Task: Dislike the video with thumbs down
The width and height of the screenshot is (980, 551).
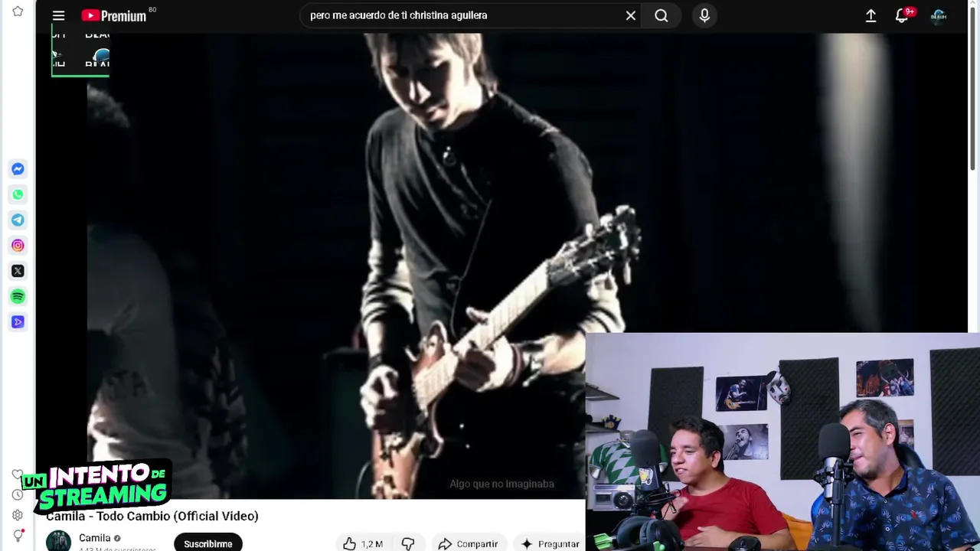Action: (x=408, y=543)
